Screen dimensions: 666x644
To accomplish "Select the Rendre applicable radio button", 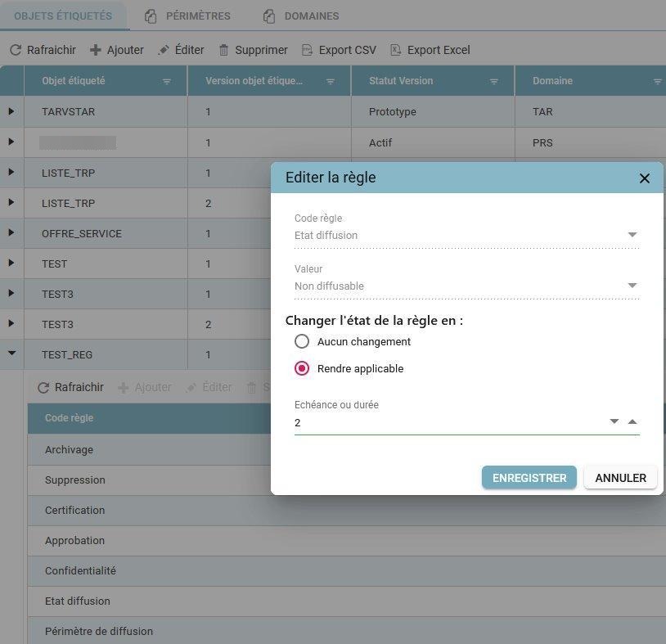I will [x=302, y=368].
